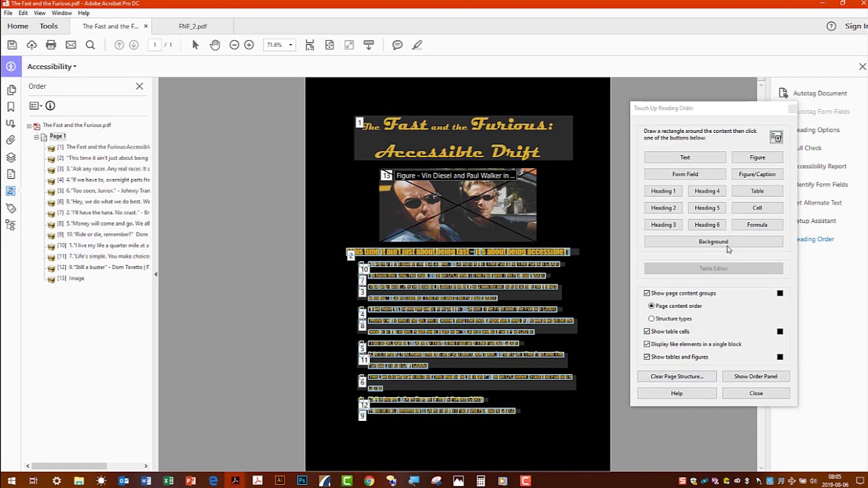The width and height of the screenshot is (868, 488).
Task: Change the tables and figures color swatch
Action: [780, 357]
